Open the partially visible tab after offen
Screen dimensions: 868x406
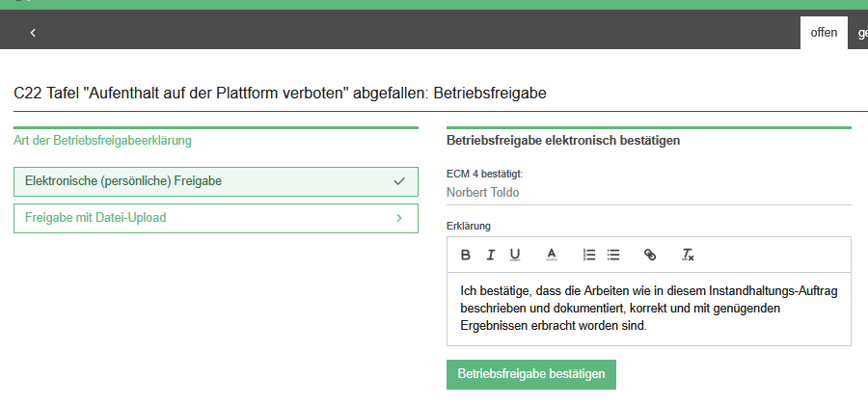860,33
